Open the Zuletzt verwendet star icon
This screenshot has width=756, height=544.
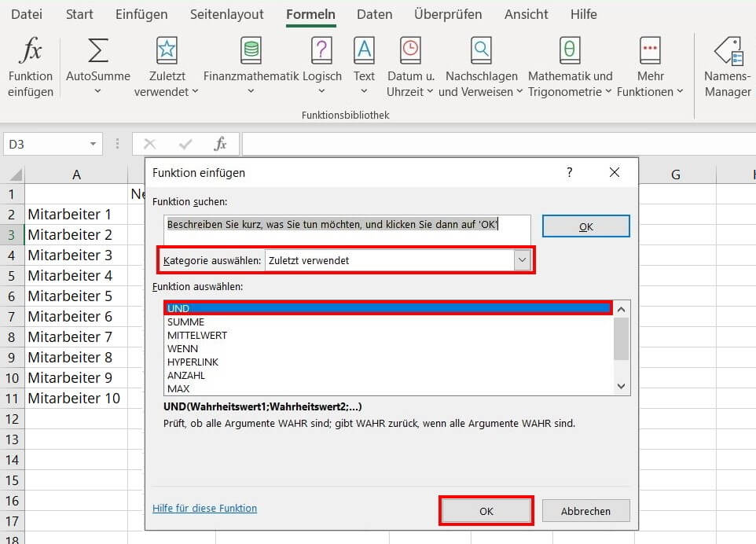click(167, 50)
